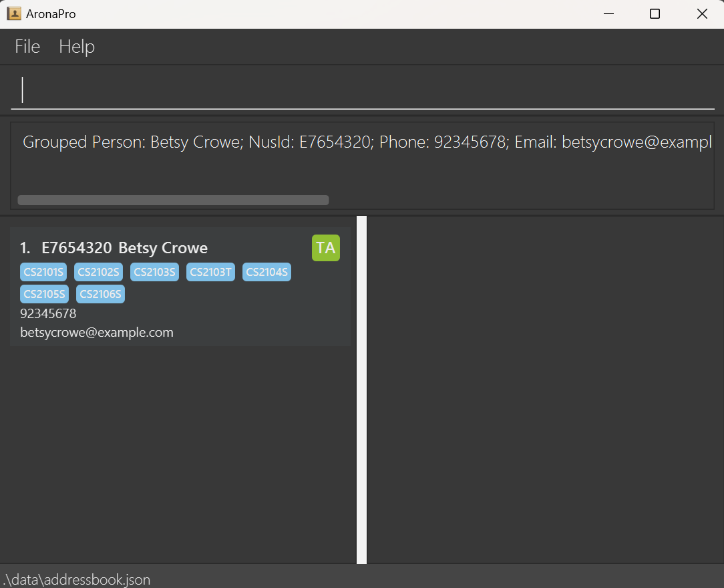724x588 pixels.
Task: Select the CS2103S tag
Action: [x=154, y=272]
